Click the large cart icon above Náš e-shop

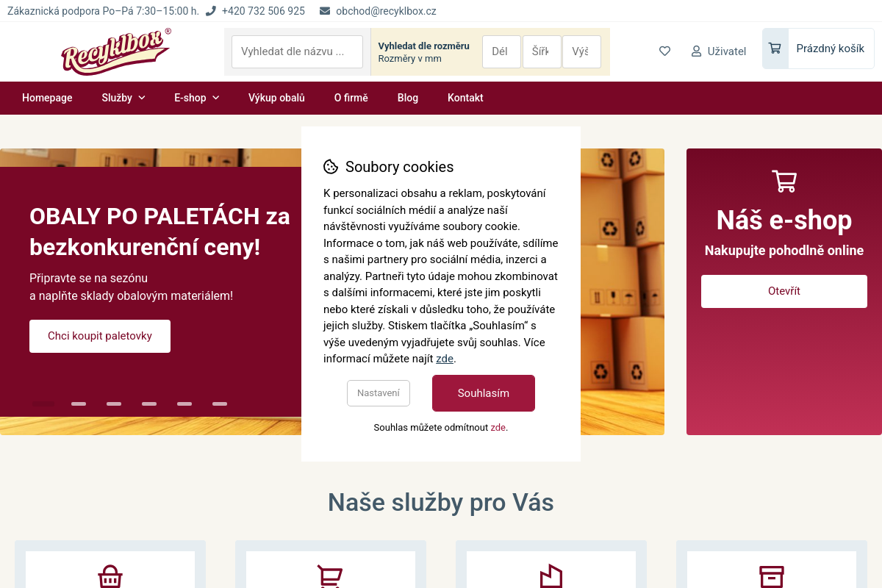(784, 181)
